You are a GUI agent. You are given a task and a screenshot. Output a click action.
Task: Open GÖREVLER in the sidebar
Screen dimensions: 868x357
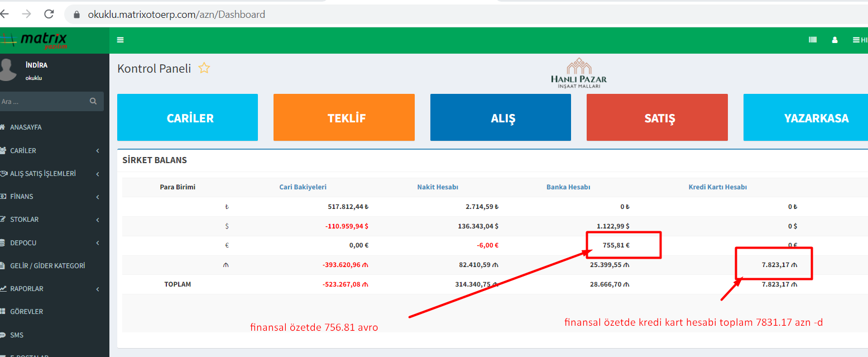26,312
